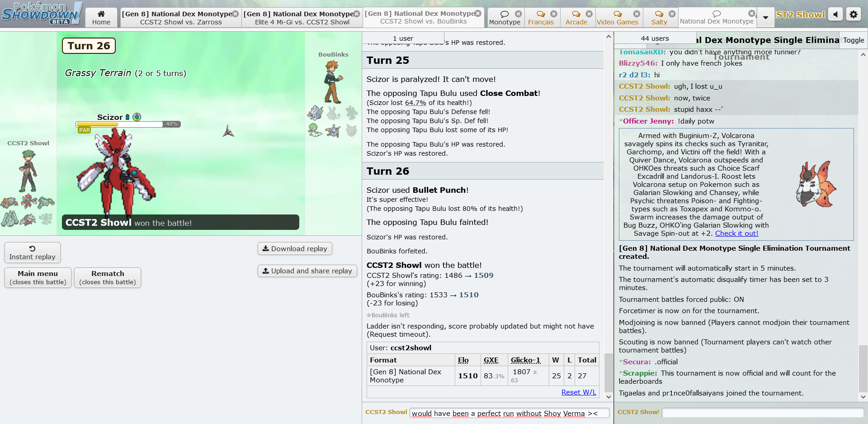
Task: Click the BouBinks trainer sprite
Action: click(334, 82)
